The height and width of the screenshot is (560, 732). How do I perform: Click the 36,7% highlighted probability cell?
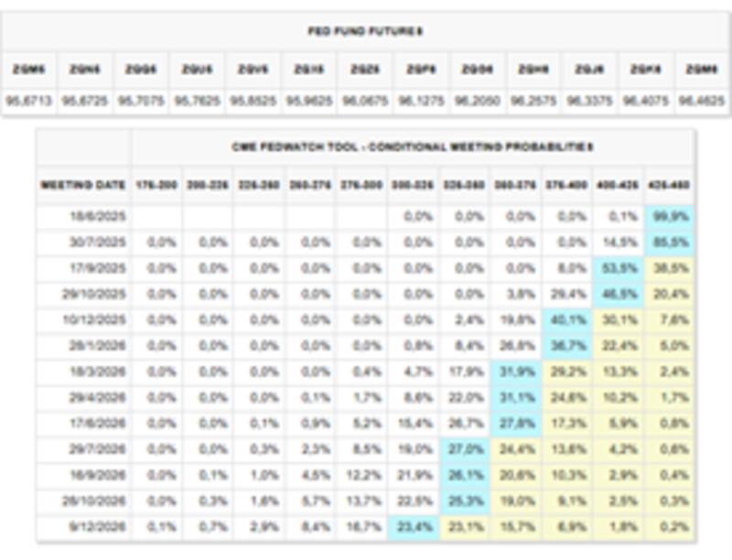[x=567, y=347]
